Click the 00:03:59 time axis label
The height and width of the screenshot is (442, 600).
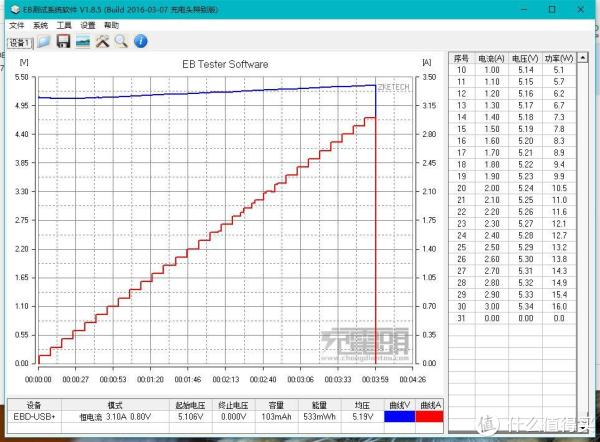(x=375, y=379)
